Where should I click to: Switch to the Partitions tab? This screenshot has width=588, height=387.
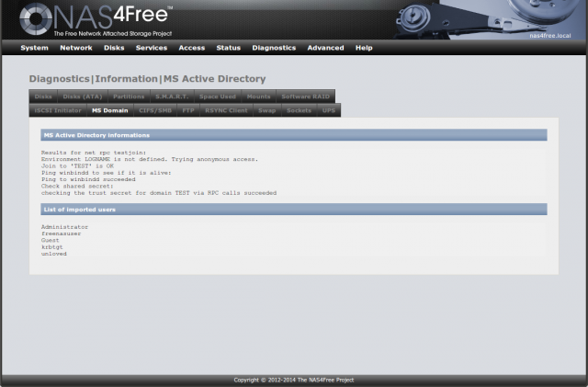(x=129, y=97)
